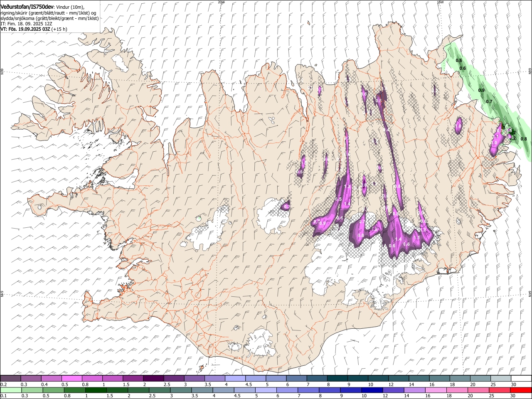Pick the pure red 30 swatch in rain scale

(x=521, y=390)
